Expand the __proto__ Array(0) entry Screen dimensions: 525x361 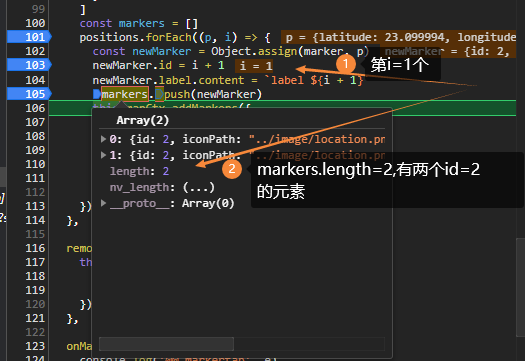pos(103,203)
